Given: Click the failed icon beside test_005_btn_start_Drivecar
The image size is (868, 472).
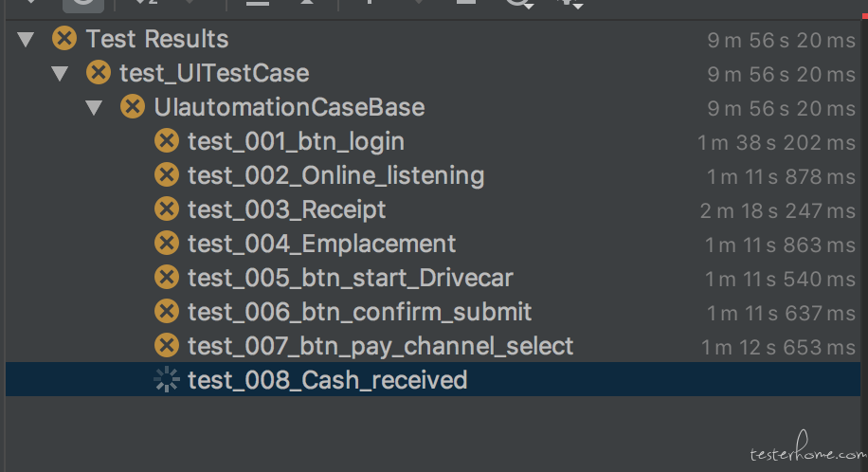Looking at the screenshot, I should (x=167, y=277).
